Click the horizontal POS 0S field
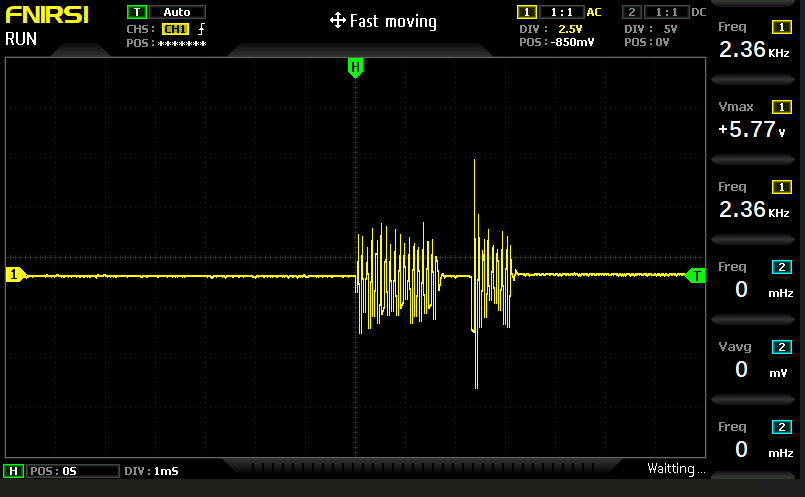Viewport: 805px width, 497px height. [53, 470]
